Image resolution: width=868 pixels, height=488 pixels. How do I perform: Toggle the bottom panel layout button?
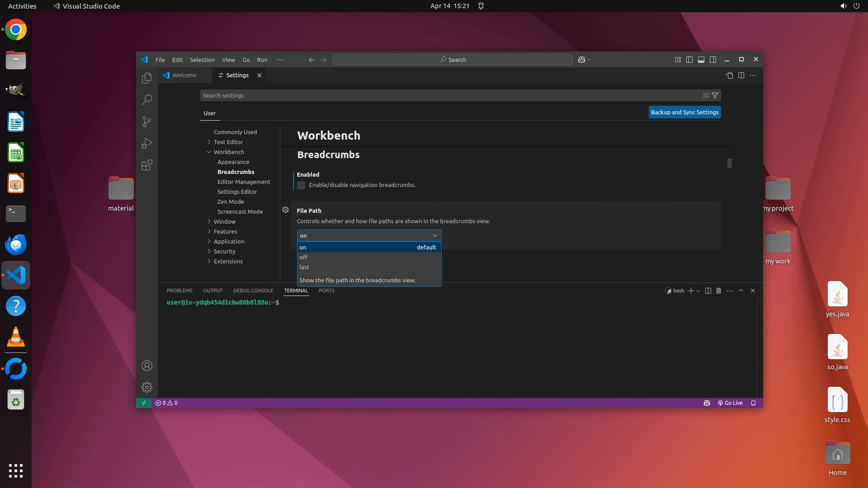(x=701, y=60)
